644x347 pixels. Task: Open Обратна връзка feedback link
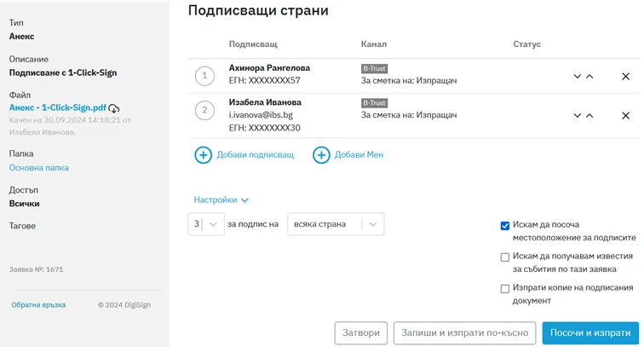(38, 304)
